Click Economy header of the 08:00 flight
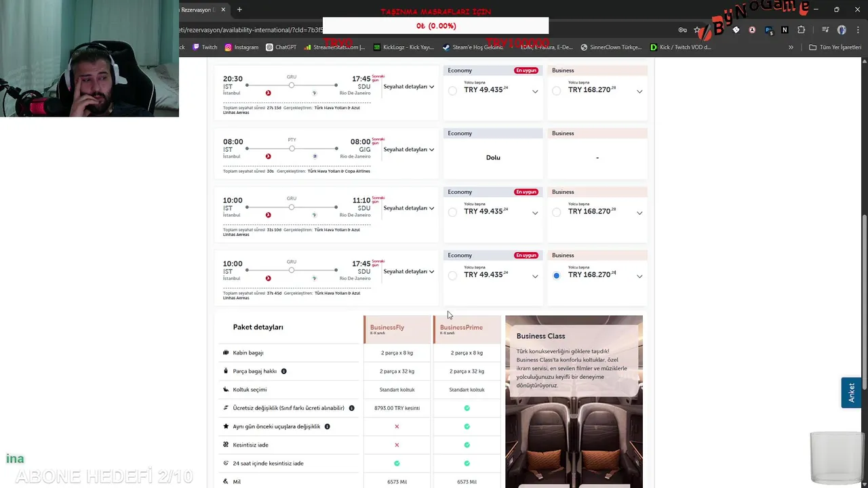The height and width of the screenshot is (488, 868). point(493,134)
